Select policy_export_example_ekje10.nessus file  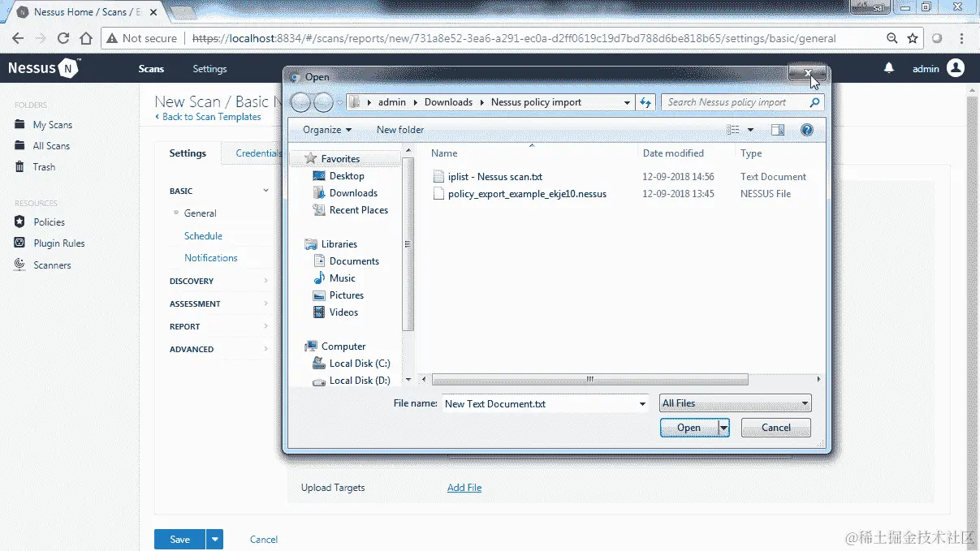click(520, 194)
